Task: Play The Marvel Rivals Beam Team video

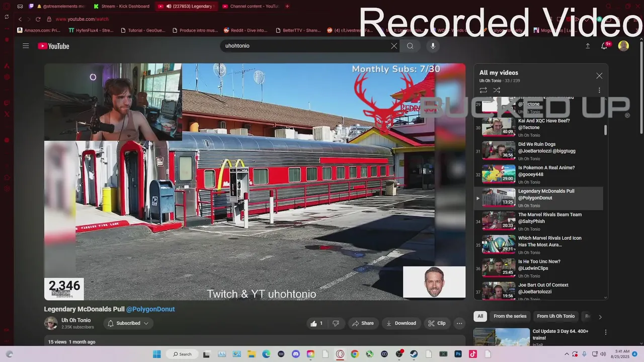Action: (538, 221)
